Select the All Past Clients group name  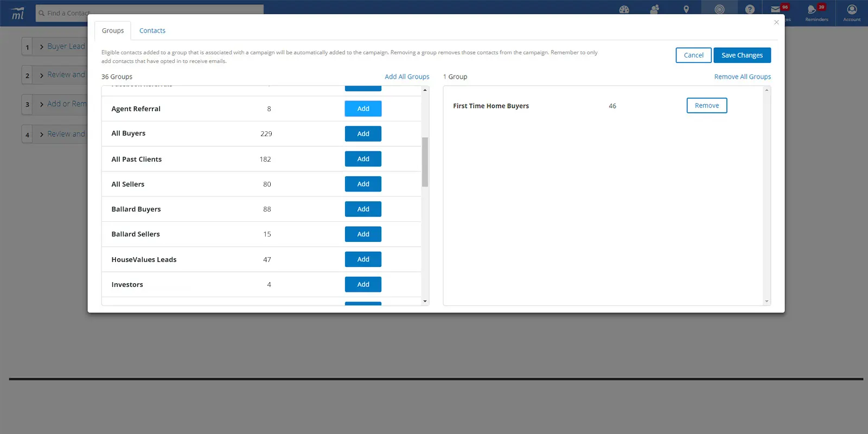point(136,159)
